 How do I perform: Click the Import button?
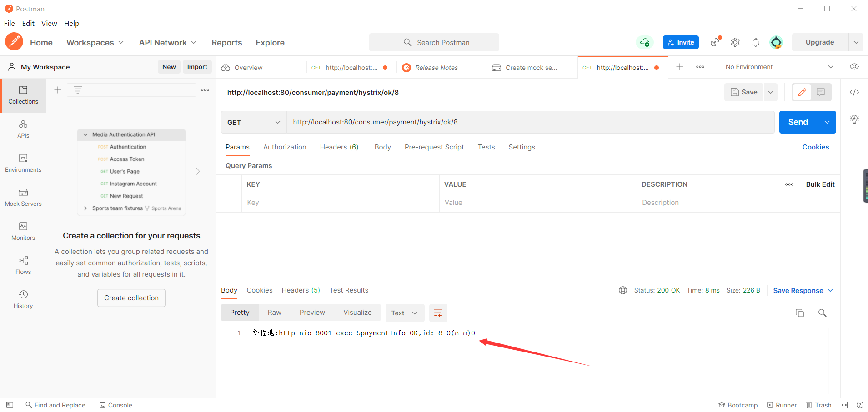click(197, 67)
